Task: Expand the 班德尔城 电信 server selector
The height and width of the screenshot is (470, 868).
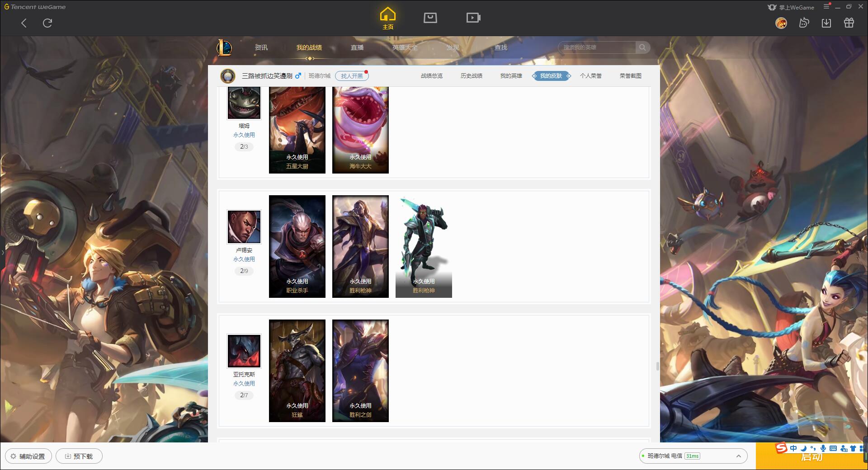Action: (693, 456)
